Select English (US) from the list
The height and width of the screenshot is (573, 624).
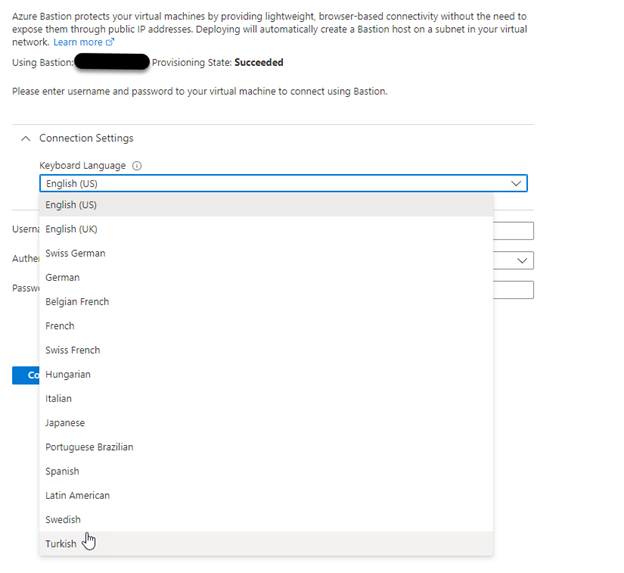click(71, 205)
